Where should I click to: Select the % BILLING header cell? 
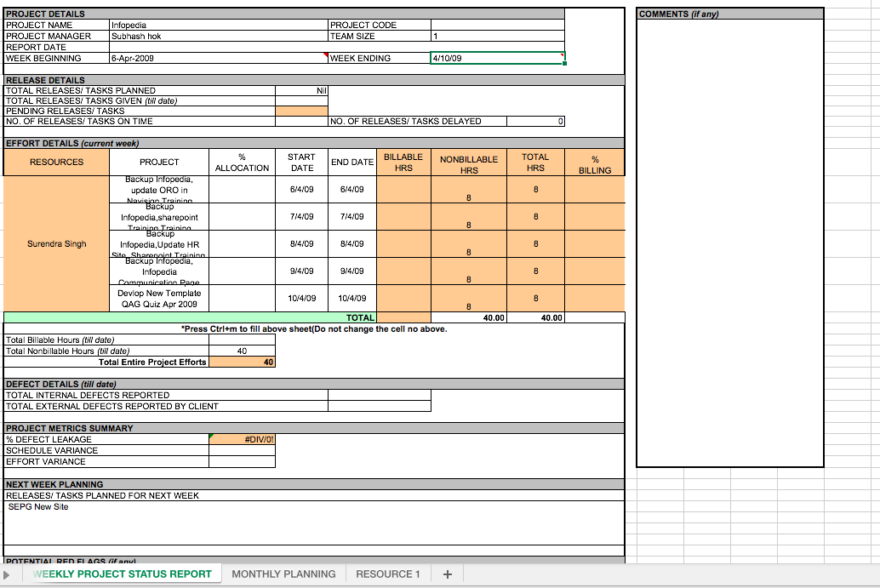594,163
